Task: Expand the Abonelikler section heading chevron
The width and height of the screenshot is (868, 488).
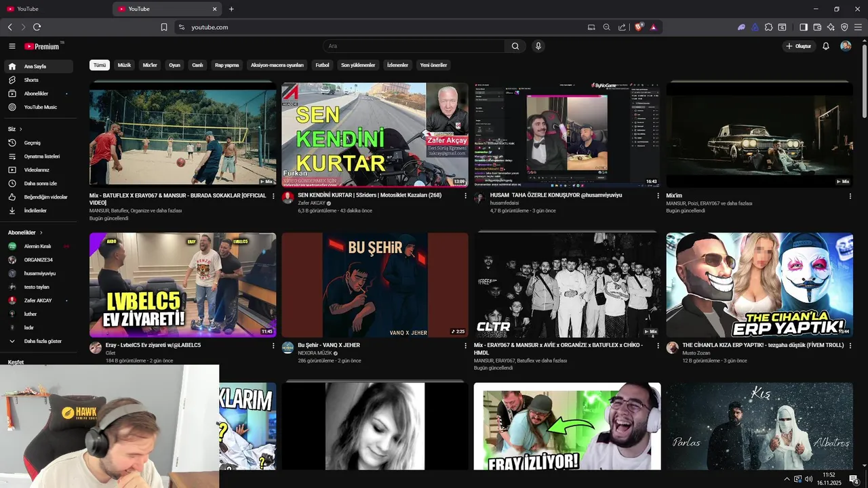Action: pyautogui.click(x=41, y=232)
